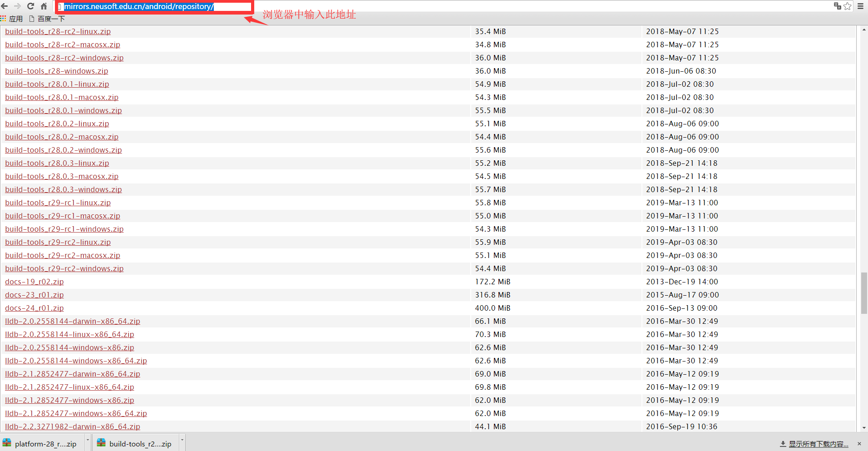
Task: Click the translate page icon
Action: point(837,6)
